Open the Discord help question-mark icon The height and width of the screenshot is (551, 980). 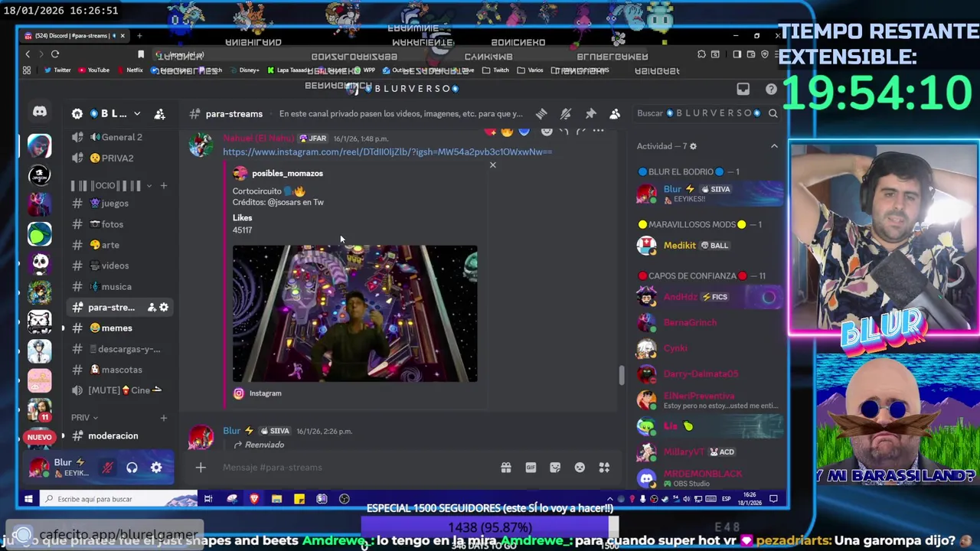(x=771, y=90)
